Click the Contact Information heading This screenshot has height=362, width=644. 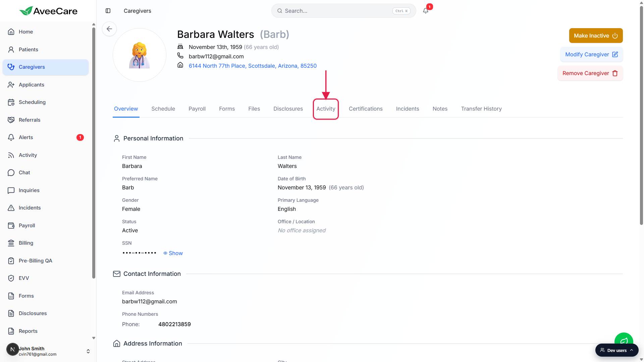click(x=152, y=274)
